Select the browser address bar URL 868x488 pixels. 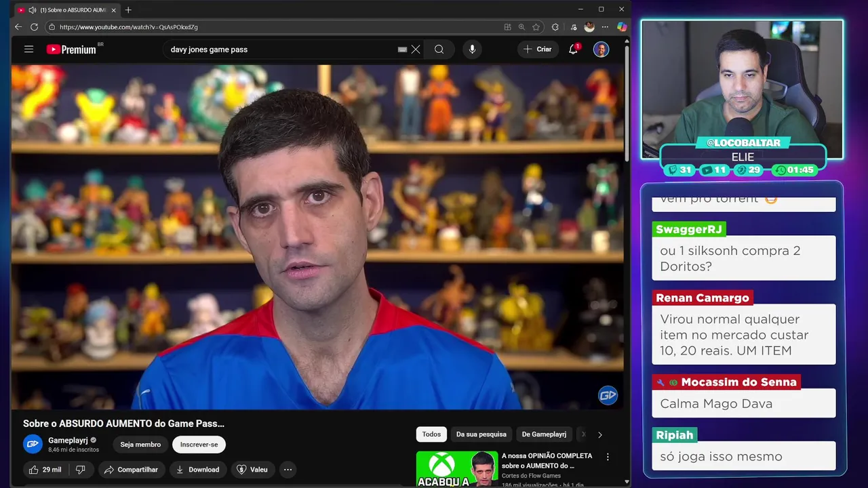129,27
